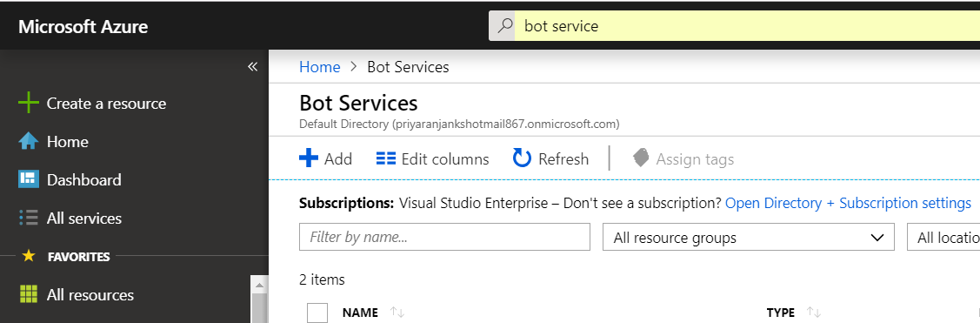
Task: Sort by the TYPE column arrows
Action: click(x=814, y=312)
